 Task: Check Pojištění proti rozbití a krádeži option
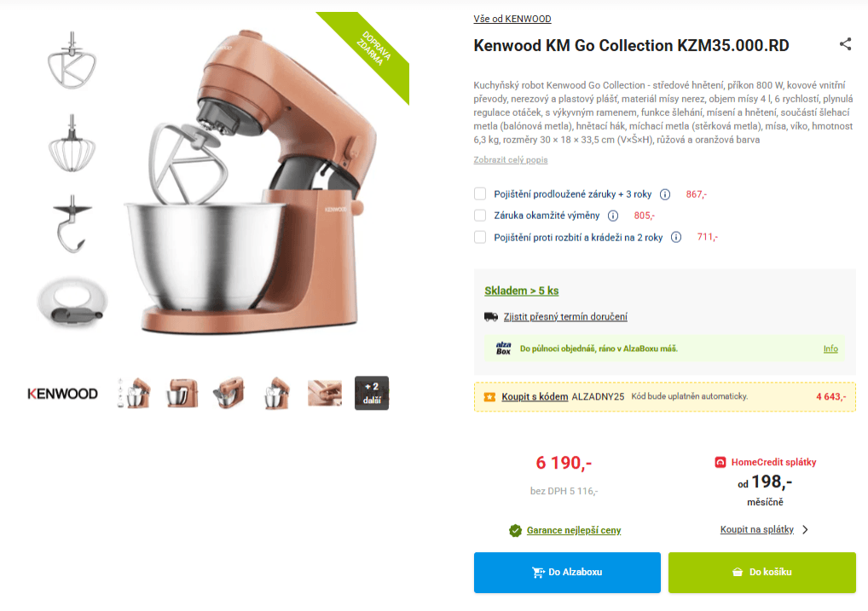pos(480,237)
